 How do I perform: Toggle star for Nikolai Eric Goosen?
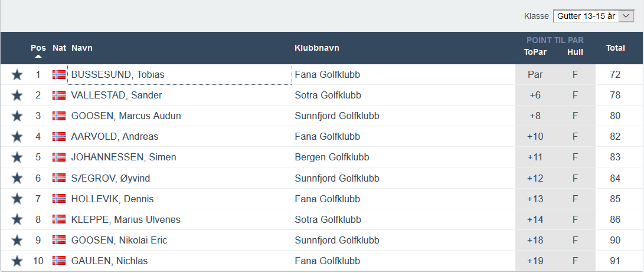(x=17, y=241)
